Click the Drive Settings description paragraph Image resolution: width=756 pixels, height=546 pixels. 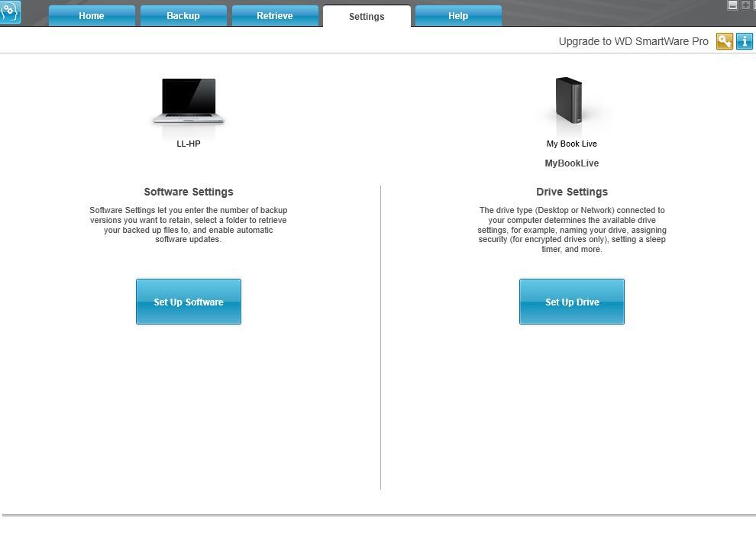(572, 230)
